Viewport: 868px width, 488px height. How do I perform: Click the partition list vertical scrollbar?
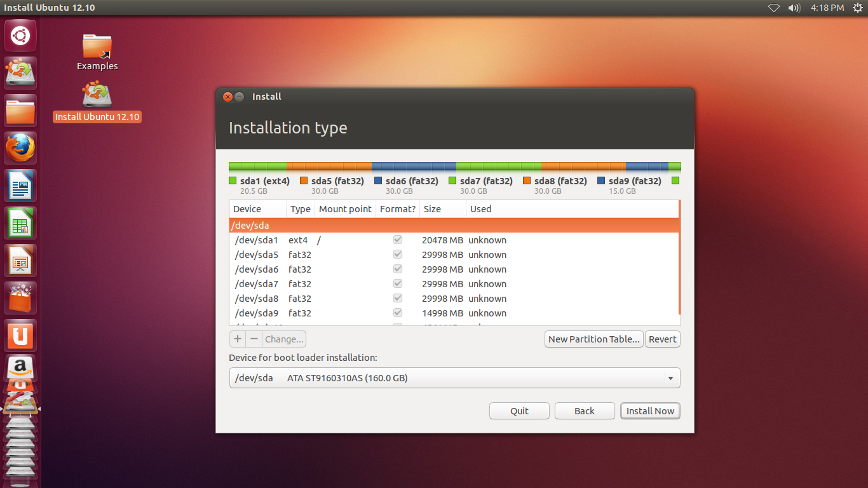[679, 257]
